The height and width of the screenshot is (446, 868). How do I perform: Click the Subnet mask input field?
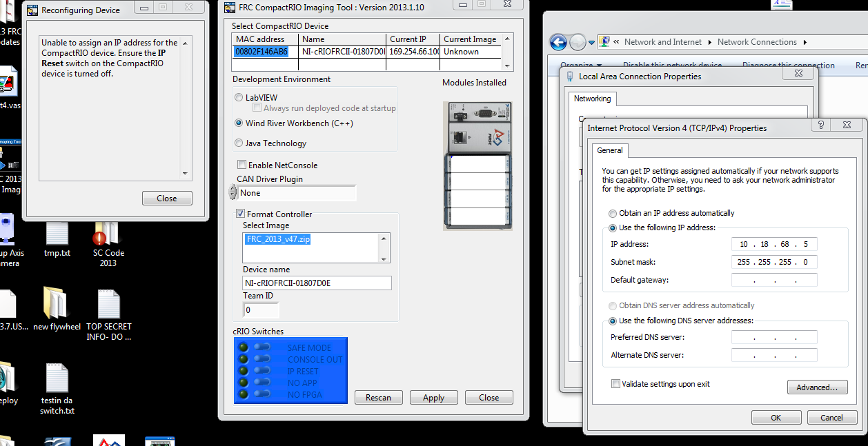coord(774,262)
